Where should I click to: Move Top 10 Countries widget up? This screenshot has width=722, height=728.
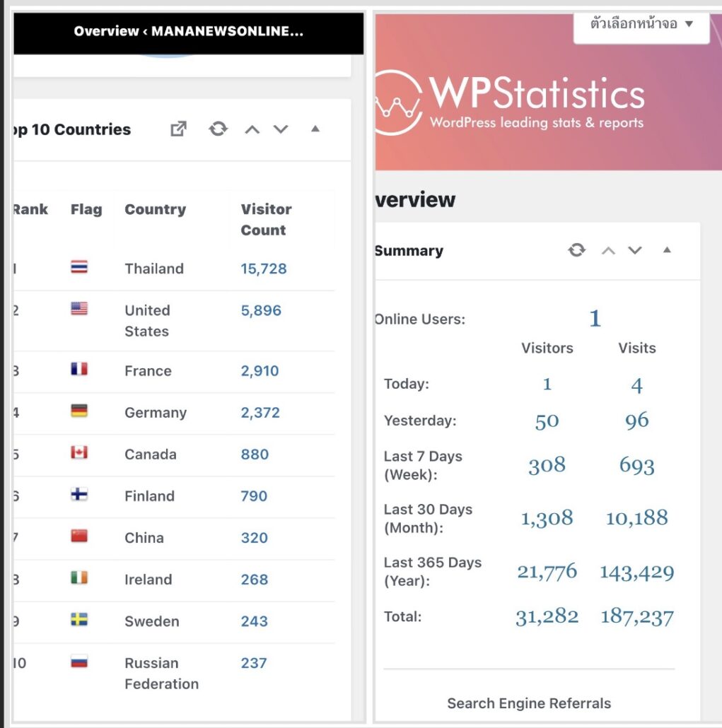(x=252, y=129)
